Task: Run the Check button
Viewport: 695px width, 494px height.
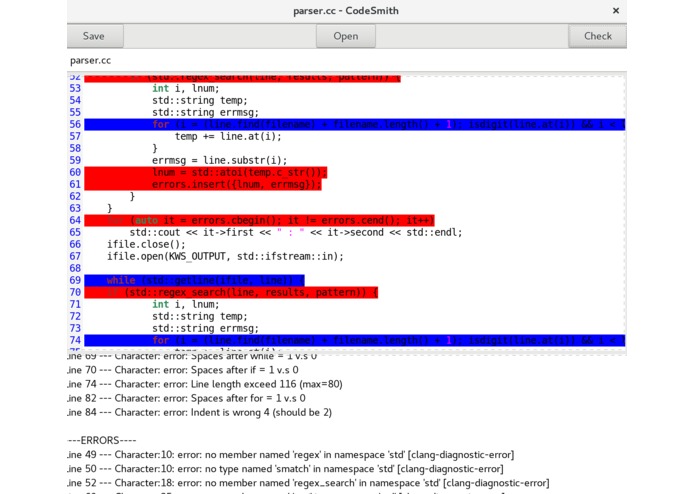Action: point(597,36)
